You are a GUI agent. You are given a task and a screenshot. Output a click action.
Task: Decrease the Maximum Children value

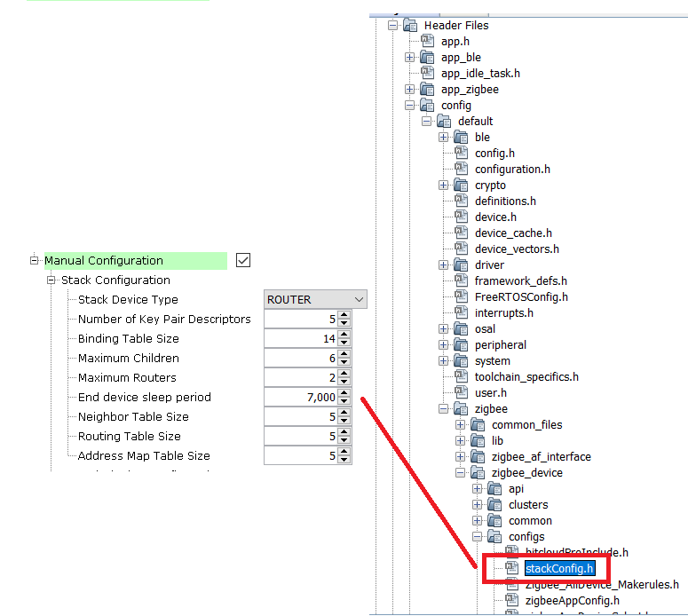(344, 363)
